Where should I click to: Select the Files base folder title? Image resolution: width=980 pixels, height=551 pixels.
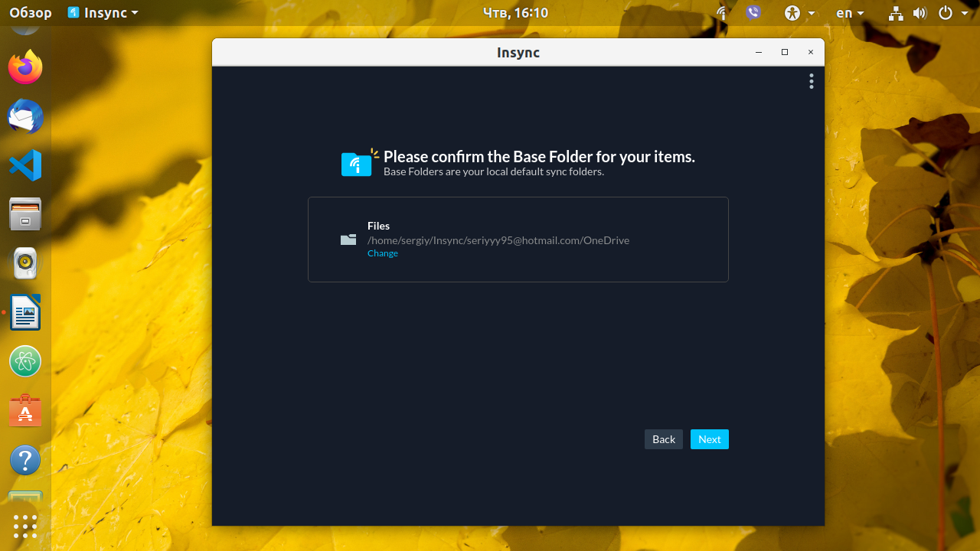point(378,226)
